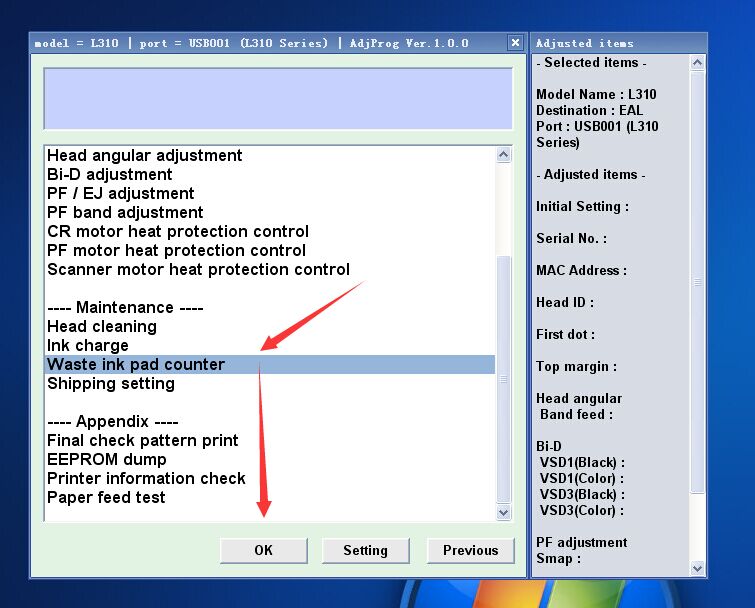Image resolution: width=755 pixels, height=608 pixels.
Task: Close the AdjProg window
Action: 515,42
